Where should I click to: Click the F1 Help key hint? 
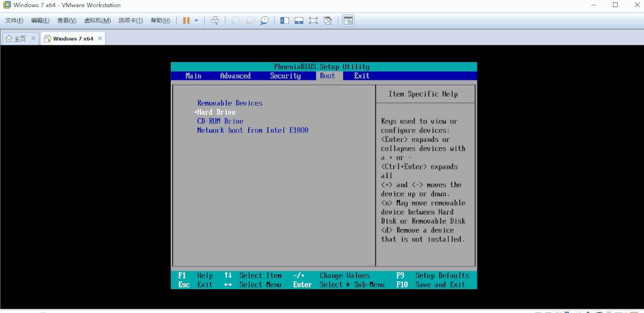pyautogui.click(x=196, y=275)
